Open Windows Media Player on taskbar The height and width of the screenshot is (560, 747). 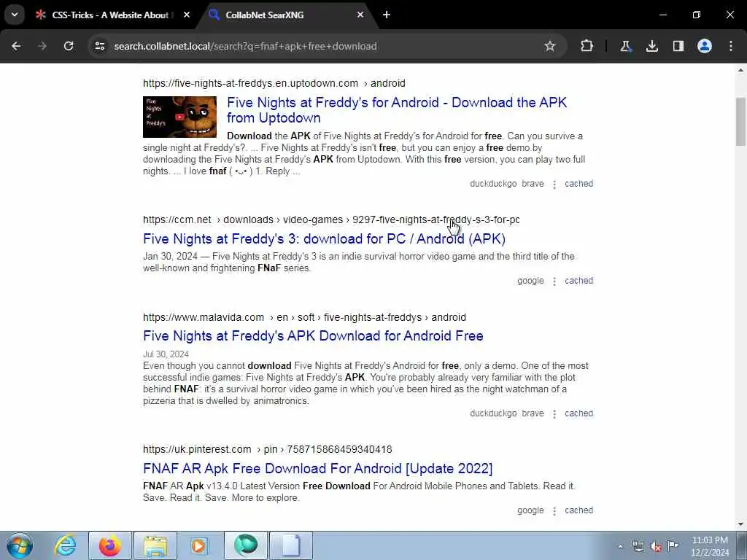pos(199,545)
